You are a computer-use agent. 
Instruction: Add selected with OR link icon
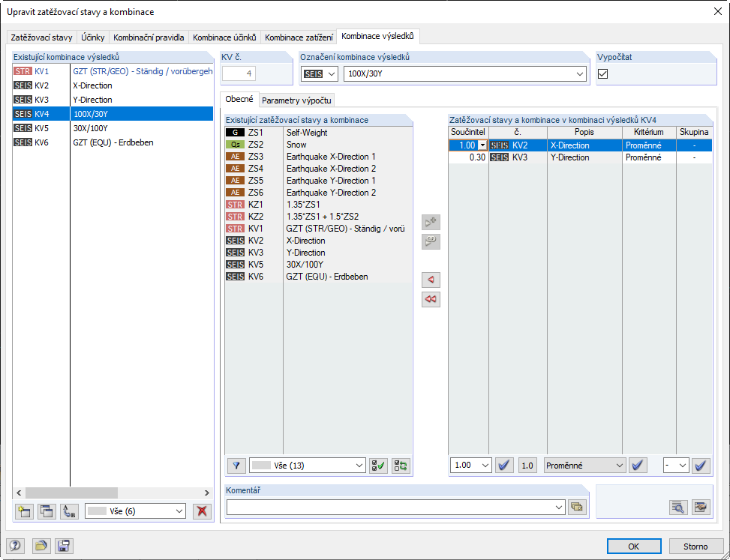pyautogui.click(x=431, y=241)
